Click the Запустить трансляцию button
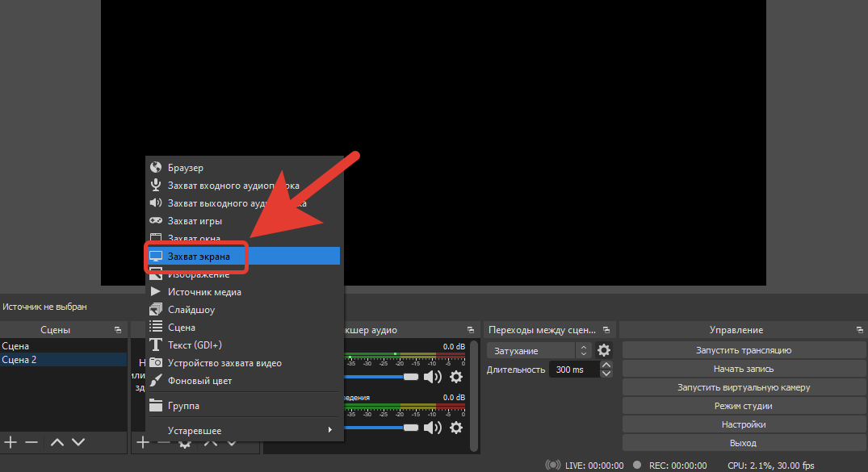The height and width of the screenshot is (472, 868). [743, 350]
